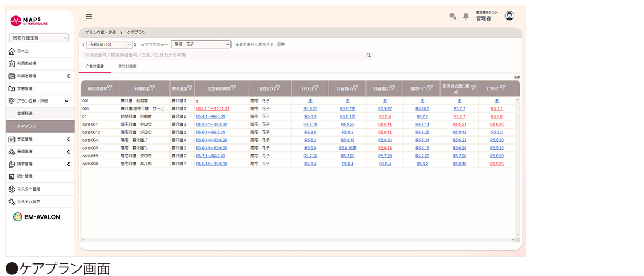Open マスター管理 in sidebar
The width and height of the screenshot is (644, 276).
[x=40, y=189]
